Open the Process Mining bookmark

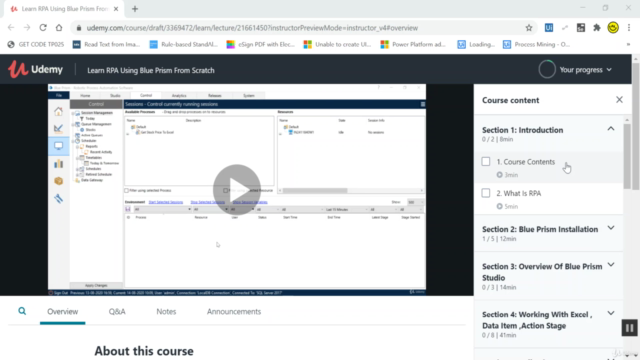pyautogui.click(x=536, y=44)
